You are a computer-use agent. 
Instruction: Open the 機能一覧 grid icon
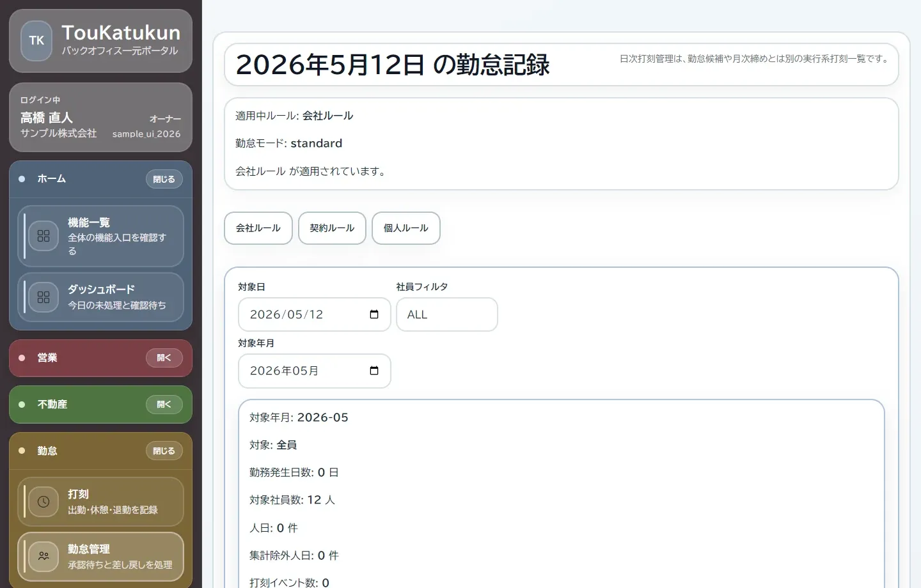coord(43,236)
